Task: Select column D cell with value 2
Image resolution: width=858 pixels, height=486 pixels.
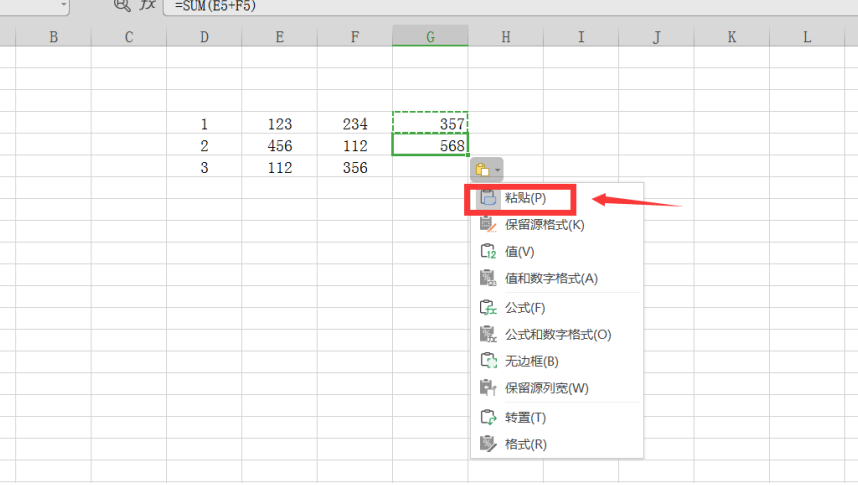Action: click(204, 145)
